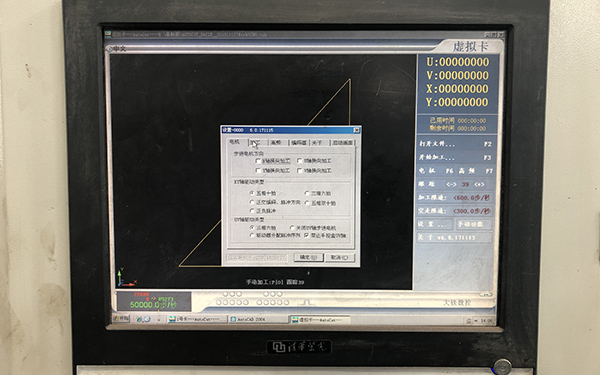Viewport: 600px width, 375px height.
Task: Click the pulse waveform icon in bottom bar
Action: point(307,302)
